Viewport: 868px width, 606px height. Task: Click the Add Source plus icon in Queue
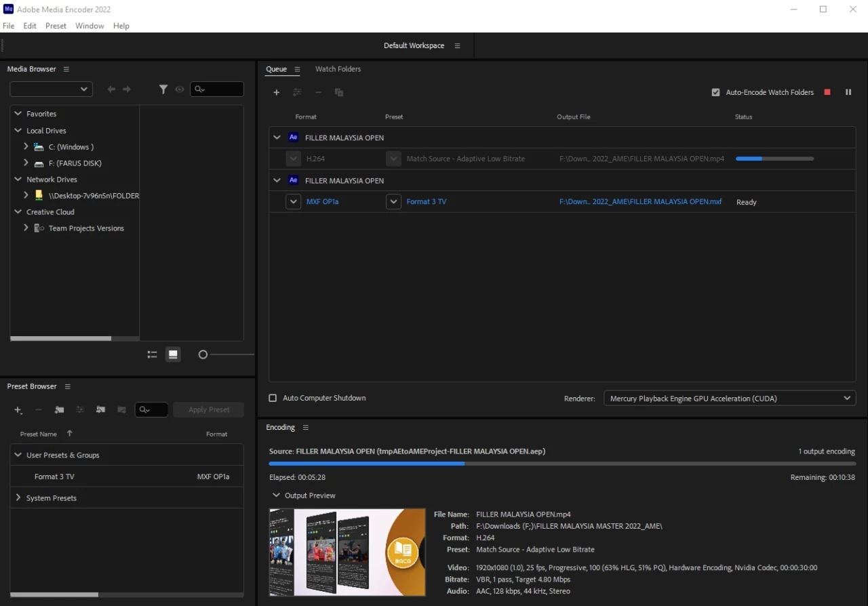(x=276, y=92)
